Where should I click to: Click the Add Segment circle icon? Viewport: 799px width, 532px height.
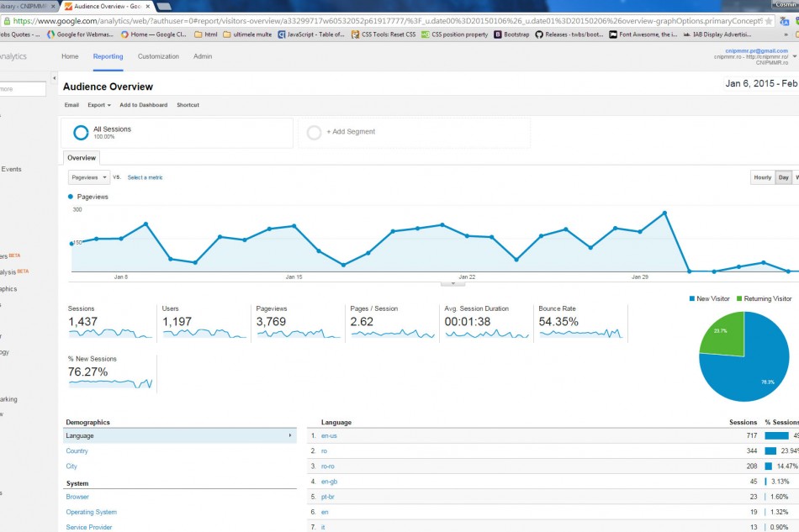point(314,132)
